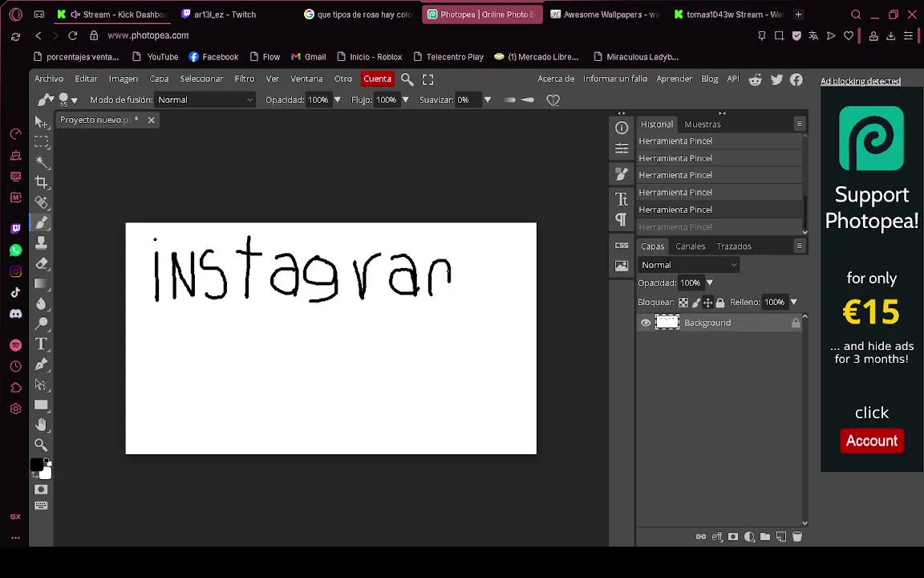Select the Blur drop tool

[41, 303]
